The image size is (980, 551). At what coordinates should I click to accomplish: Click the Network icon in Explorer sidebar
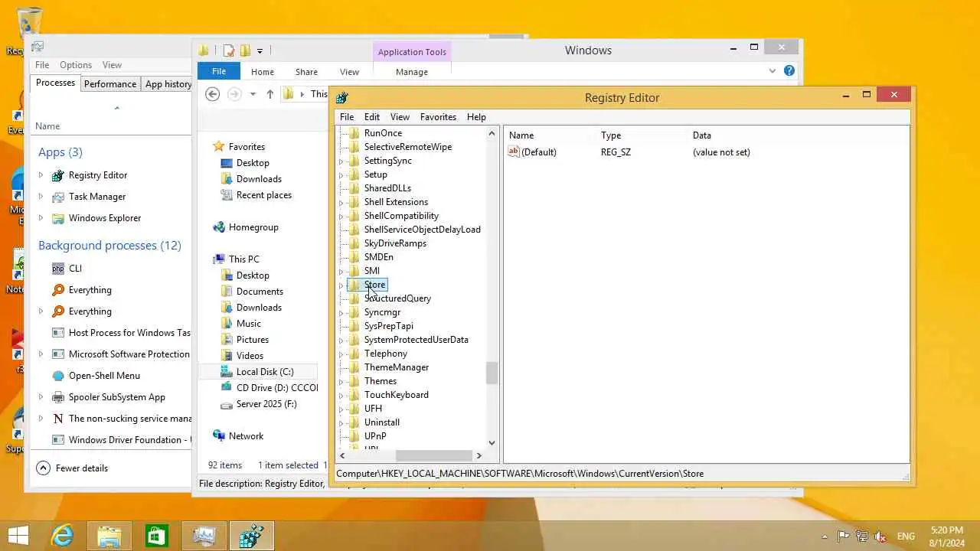coord(219,435)
